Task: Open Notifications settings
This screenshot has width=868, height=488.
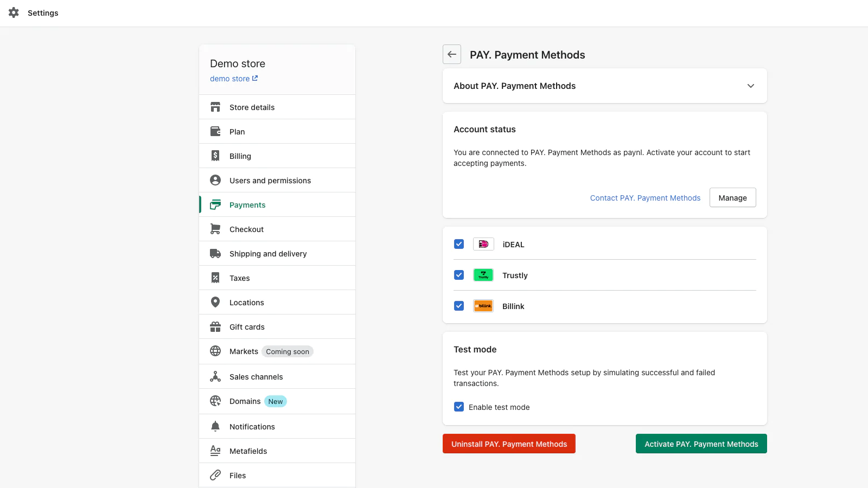Action: 277,426
